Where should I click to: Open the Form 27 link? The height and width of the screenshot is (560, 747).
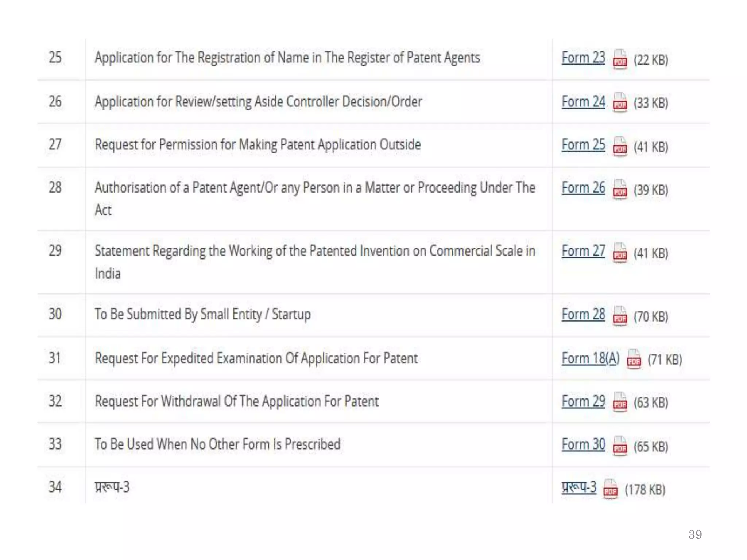click(583, 251)
